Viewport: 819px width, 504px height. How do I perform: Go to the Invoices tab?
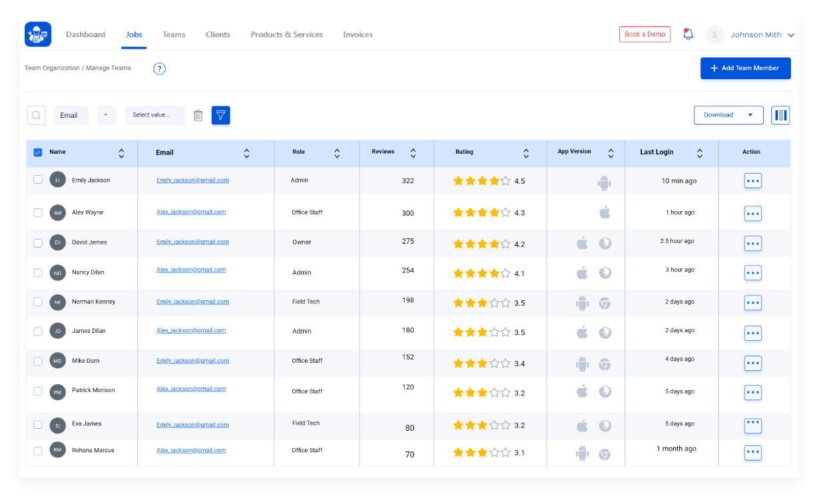click(x=358, y=35)
